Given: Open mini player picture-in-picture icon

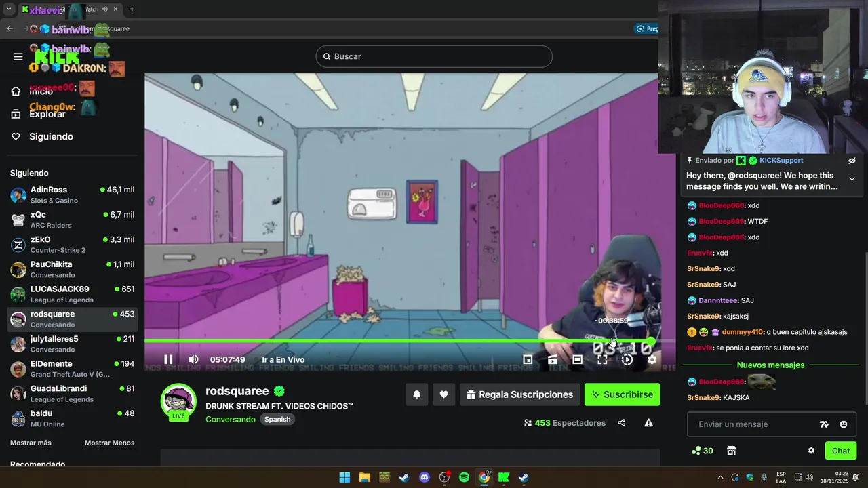Looking at the screenshot, I should point(528,359).
